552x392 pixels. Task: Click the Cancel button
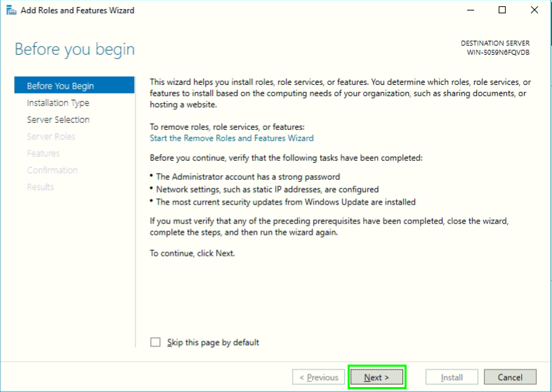(x=510, y=377)
